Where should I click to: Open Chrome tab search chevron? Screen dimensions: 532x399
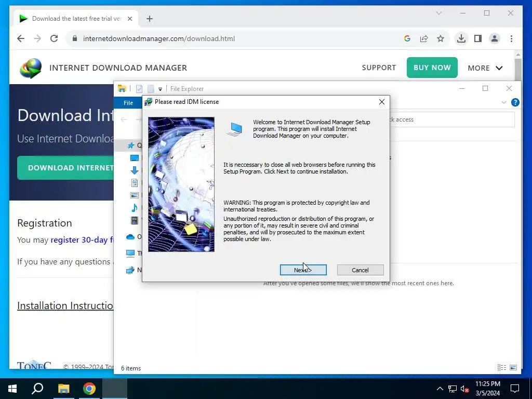(x=438, y=13)
